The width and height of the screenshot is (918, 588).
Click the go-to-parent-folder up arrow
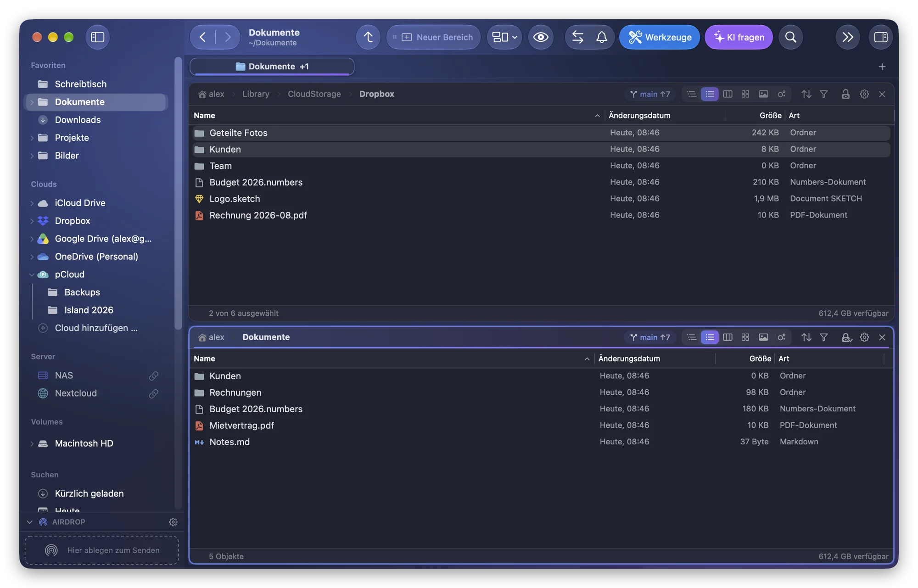click(x=368, y=37)
